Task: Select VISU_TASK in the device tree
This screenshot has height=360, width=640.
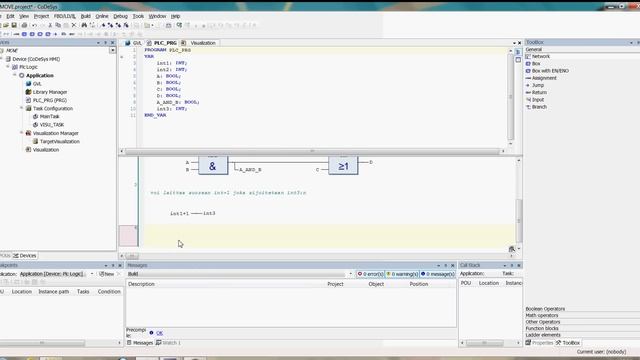Action: click(52, 125)
